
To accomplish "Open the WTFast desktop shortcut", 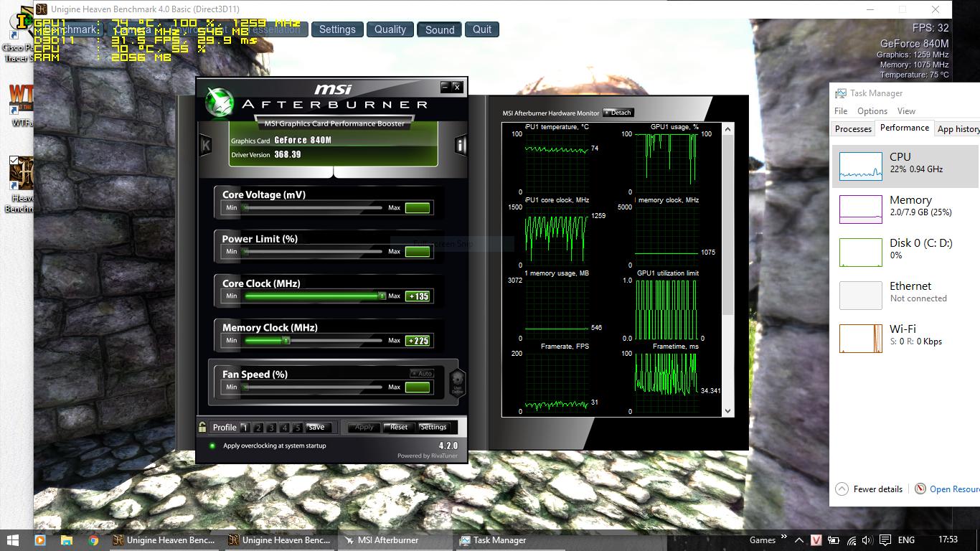I will click(x=22, y=105).
